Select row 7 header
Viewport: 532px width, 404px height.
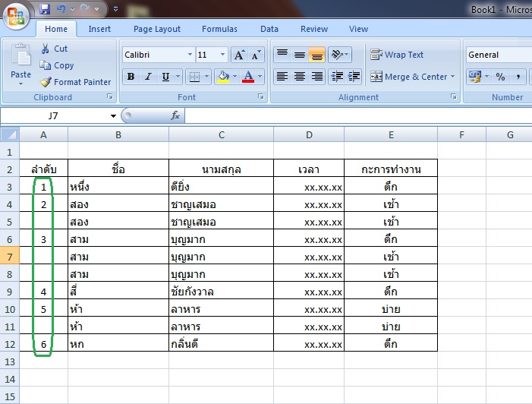click(10, 257)
